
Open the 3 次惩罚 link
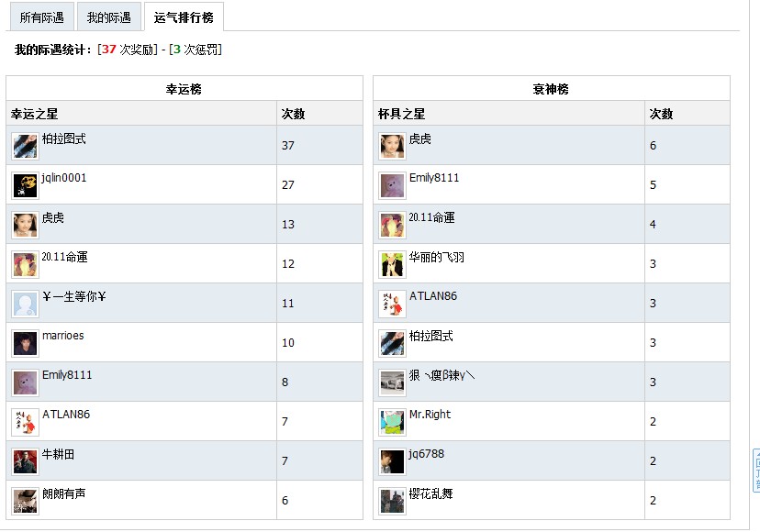(x=196, y=50)
